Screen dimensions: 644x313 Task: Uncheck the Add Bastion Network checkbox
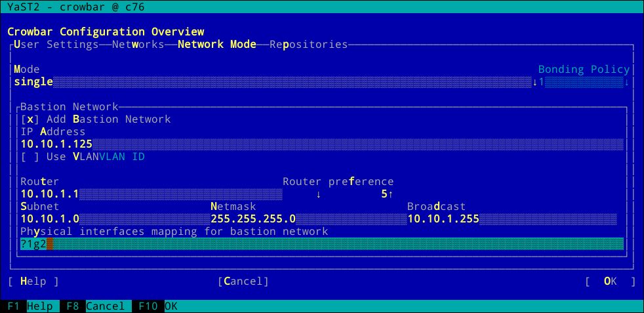[x=30, y=119]
